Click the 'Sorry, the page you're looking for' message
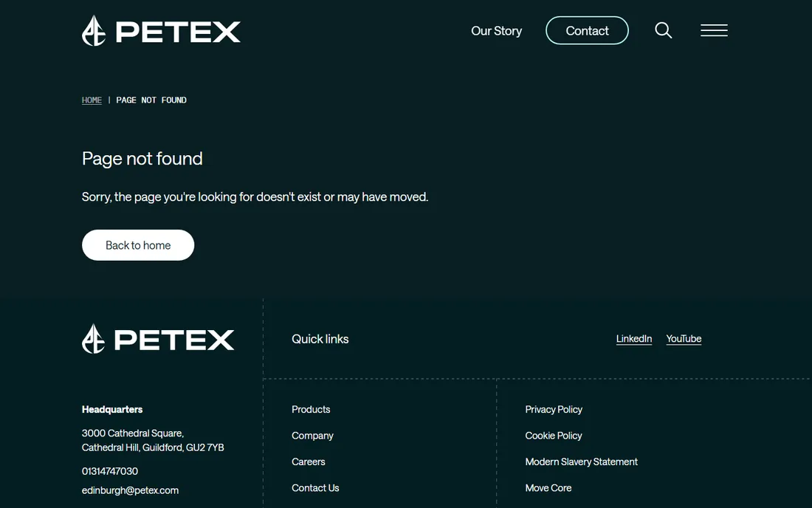The width and height of the screenshot is (812, 508). [x=255, y=197]
